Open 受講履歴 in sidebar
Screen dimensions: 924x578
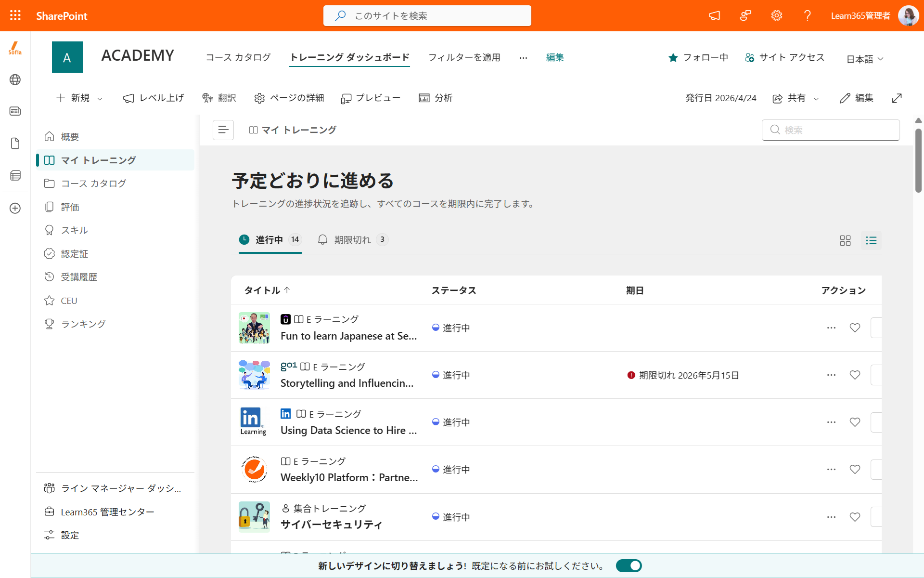point(115,277)
